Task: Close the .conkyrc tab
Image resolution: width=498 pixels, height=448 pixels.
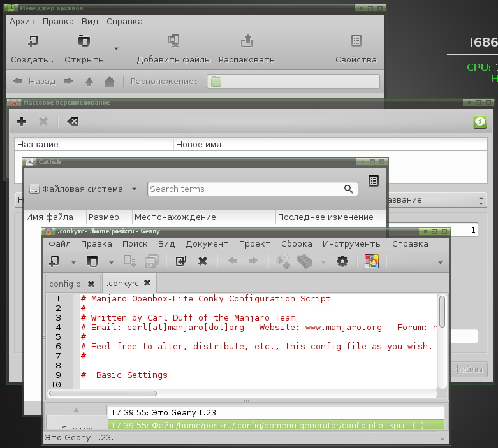Action: coord(147,283)
